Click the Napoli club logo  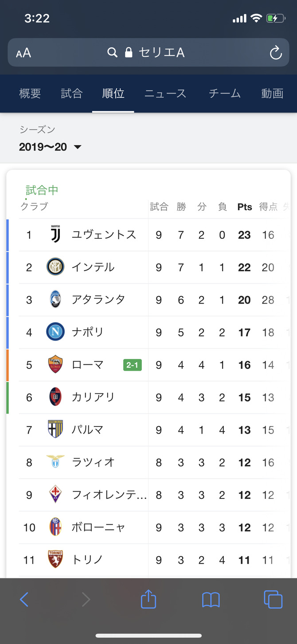pyautogui.click(x=55, y=332)
